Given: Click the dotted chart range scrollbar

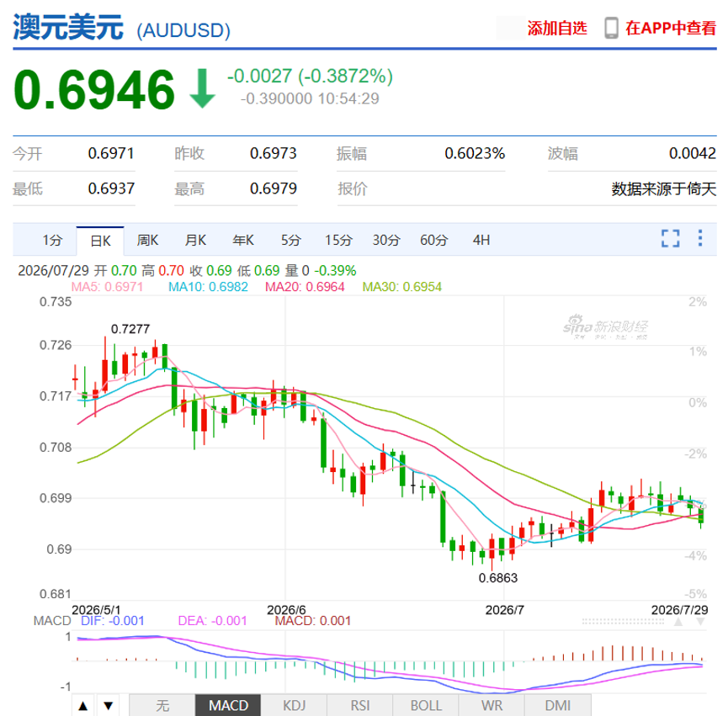Looking at the screenshot, I should point(624,622).
